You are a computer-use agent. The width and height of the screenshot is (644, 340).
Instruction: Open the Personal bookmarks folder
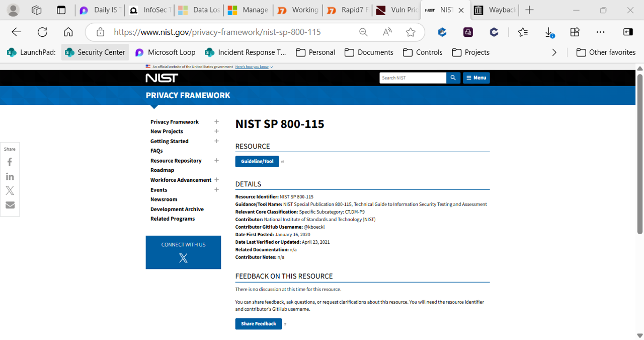315,52
